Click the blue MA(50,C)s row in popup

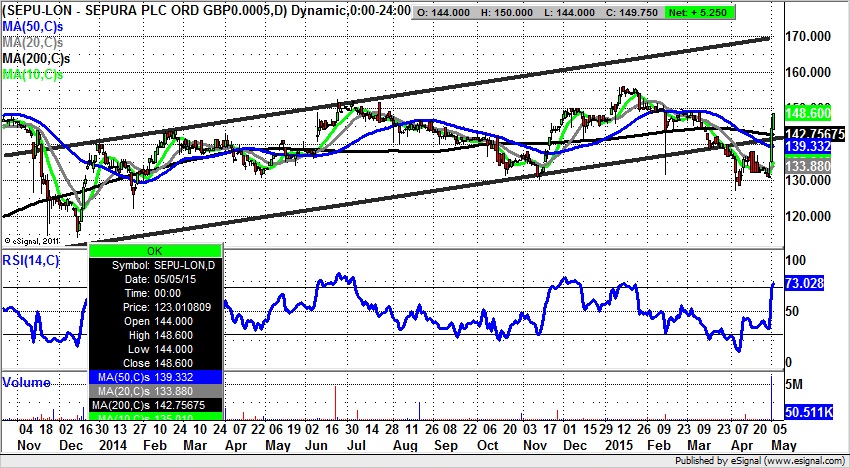(154, 375)
